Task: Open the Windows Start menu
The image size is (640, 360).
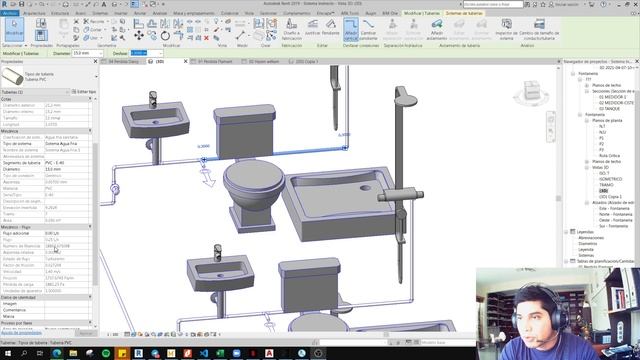Action: (x=7, y=353)
